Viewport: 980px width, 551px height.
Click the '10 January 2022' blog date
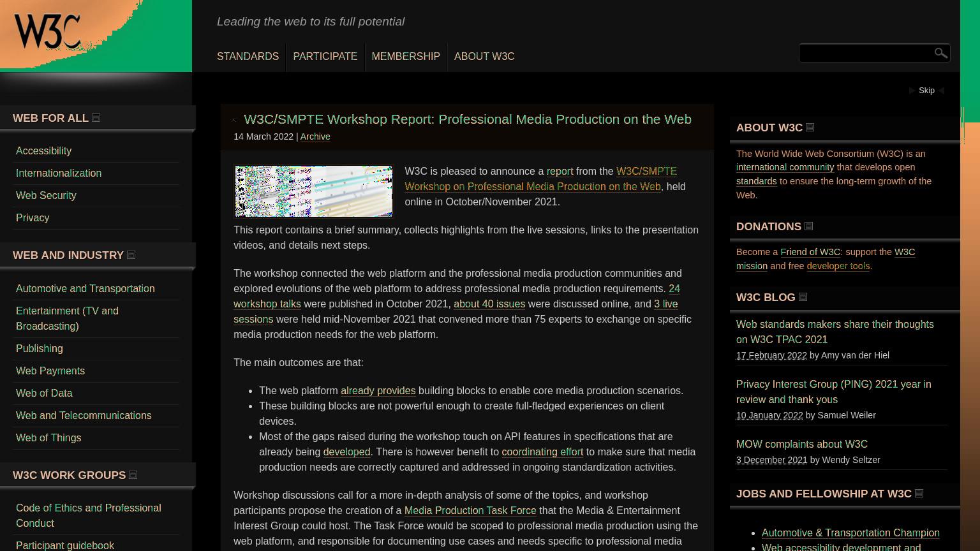pos(769,415)
